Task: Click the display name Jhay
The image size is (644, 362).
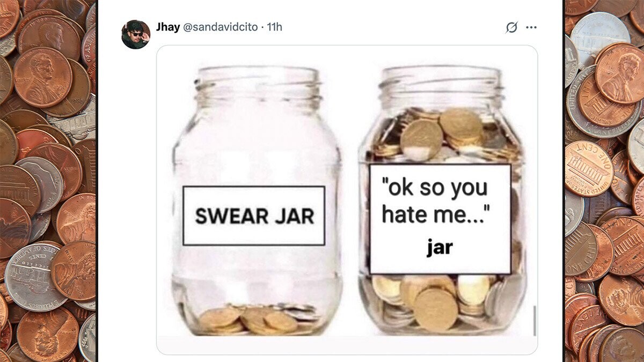Action: pos(168,27)
